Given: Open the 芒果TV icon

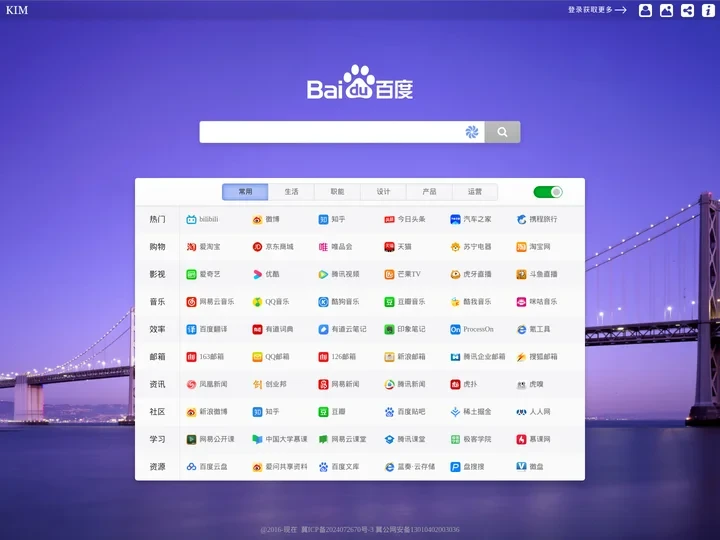Looking at the screenshot, I should [x=389, y=275].
